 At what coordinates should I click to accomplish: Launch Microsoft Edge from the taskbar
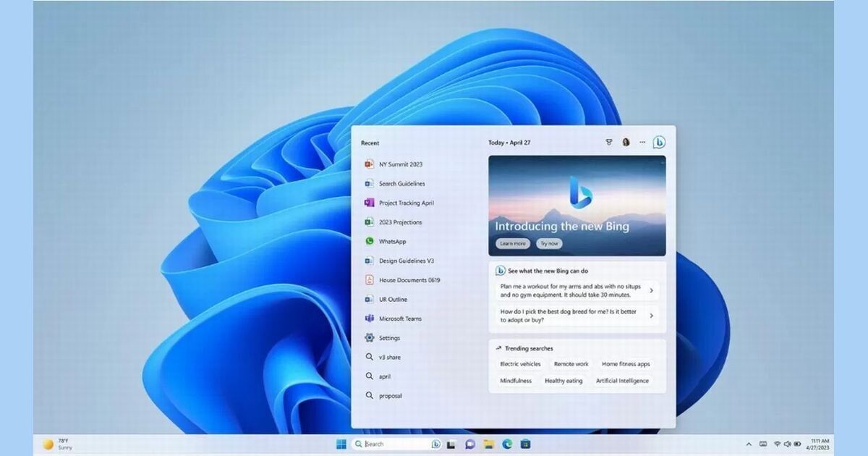click(507, 444)
